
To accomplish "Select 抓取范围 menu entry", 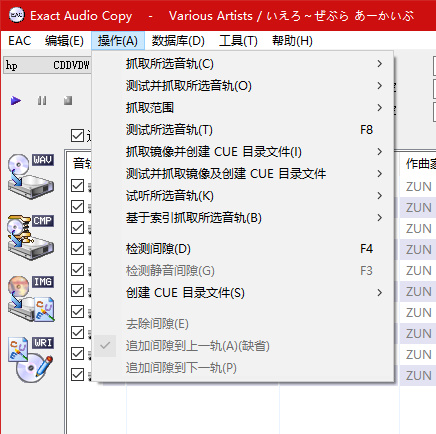I will pyautogui.click(x=243, y=108).
